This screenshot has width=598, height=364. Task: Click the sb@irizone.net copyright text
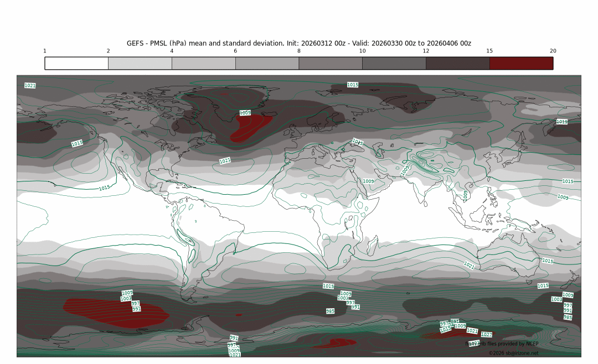pyautogui.click(x=513, y=353)
